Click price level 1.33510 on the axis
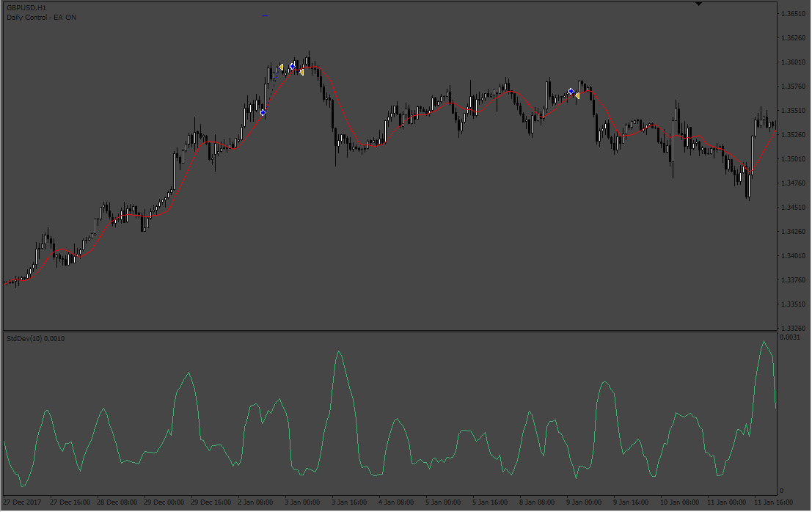This screenshot has width=812, height=512. [794, 304]
